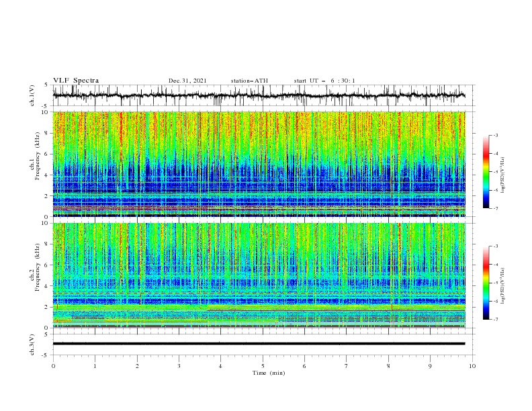532x411 pixels.
Task: Click time axis tick label "3"
Action: coord(179,366)
